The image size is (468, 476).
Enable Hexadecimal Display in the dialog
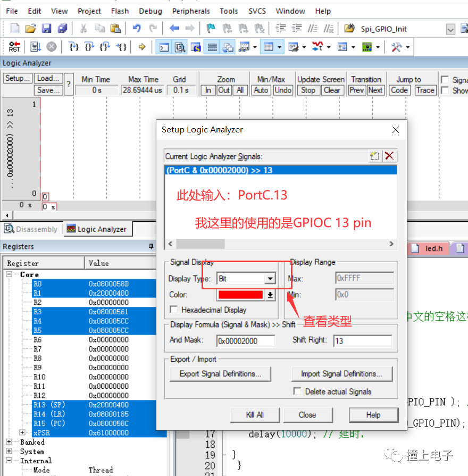tap(174, 310)
